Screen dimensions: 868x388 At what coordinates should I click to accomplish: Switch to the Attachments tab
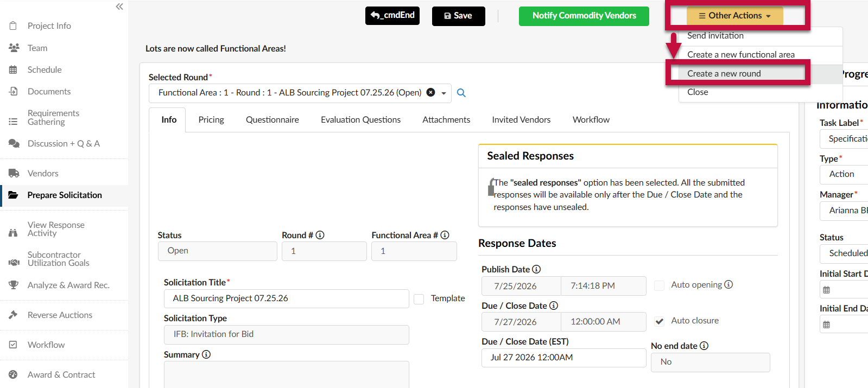click(x=446, y=119)
